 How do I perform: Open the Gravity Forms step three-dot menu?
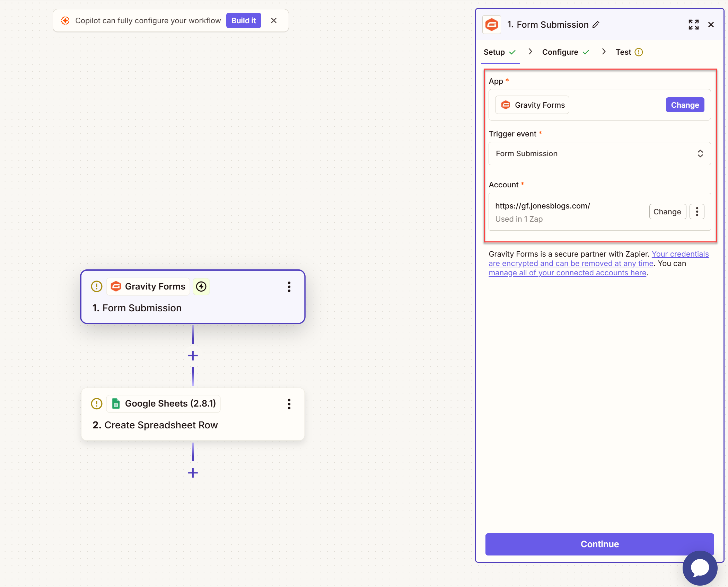[x=289, y=287]
